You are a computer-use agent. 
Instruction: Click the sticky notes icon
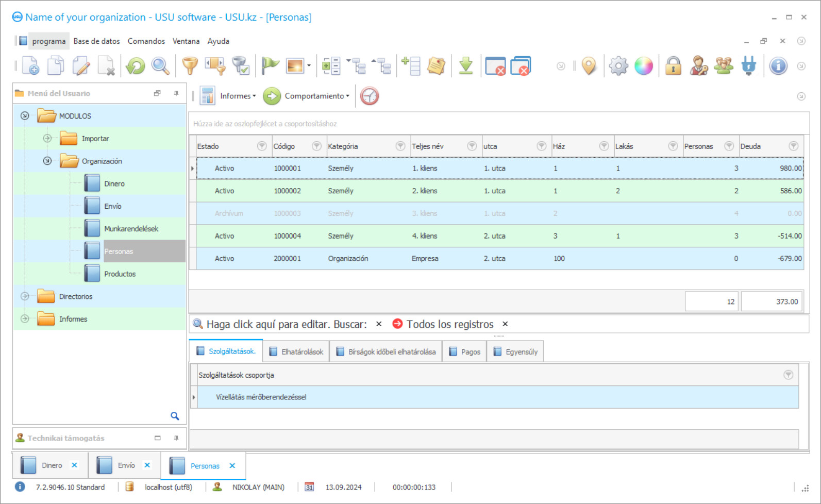[437, 66]
